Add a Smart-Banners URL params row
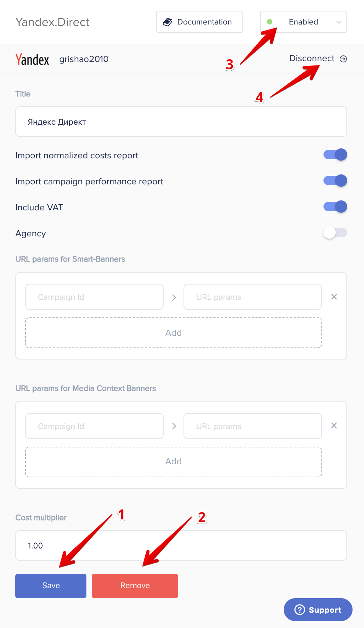The image size is (364, 628). (174, 333)
